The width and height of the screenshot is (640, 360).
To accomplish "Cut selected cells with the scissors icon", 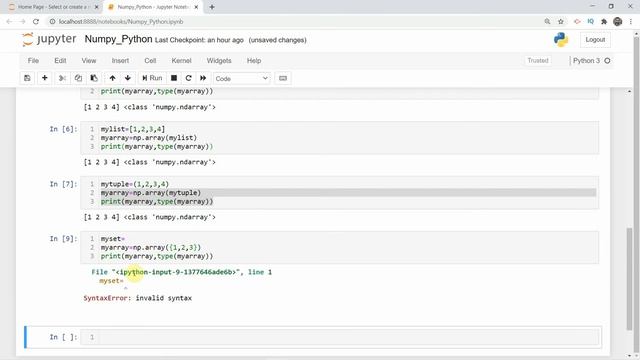I will (62, 78).
